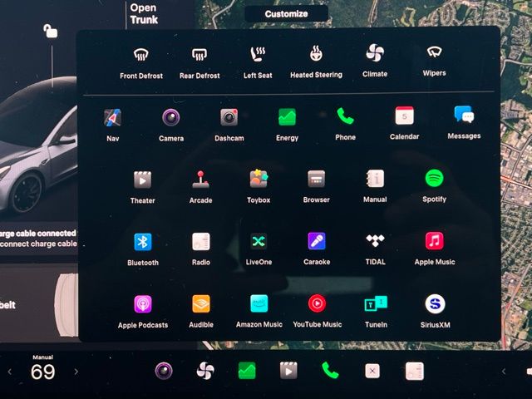Image resolution: width=532 pixels, height=399 pixels.
Task: Turn on Heated Steering
Action: pos(316,55)
